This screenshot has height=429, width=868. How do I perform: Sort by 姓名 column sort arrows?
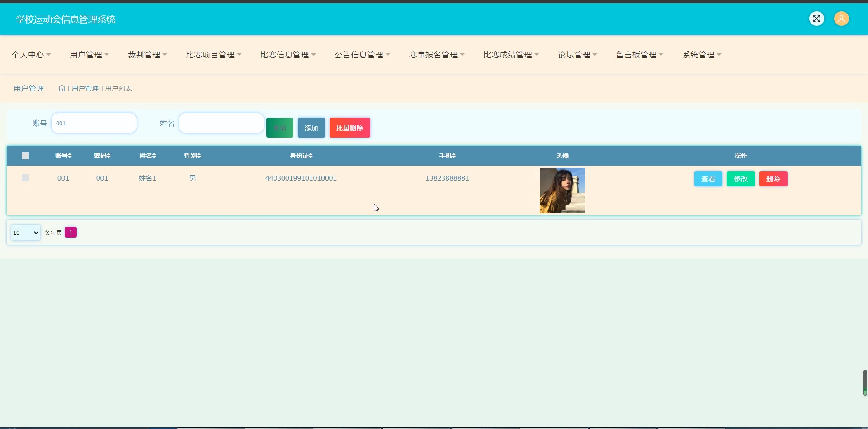[154, 156]
